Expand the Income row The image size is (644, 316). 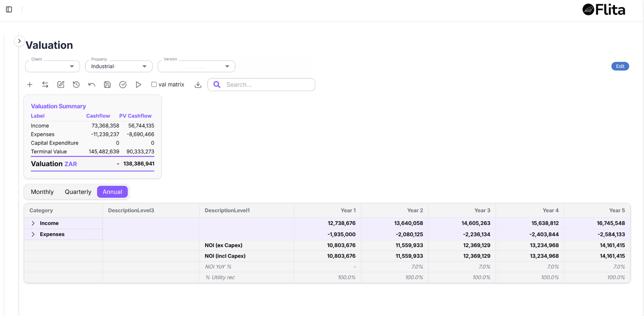tap(33, 223)
